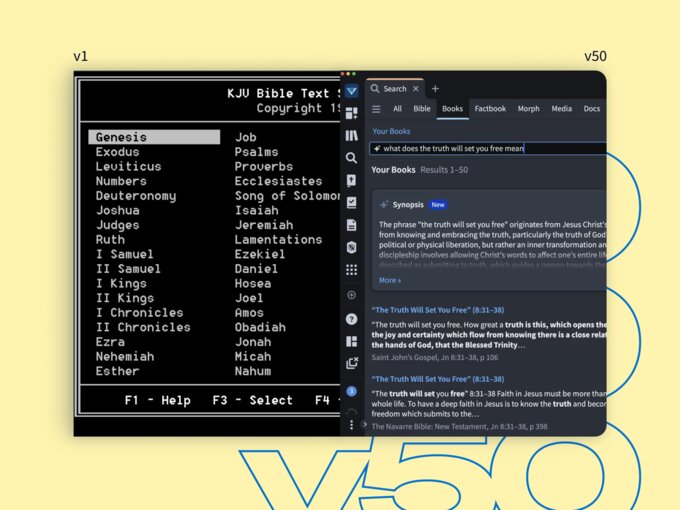Open the vertical three-dots menu in sidebar
This screenshot has height=510, width=680.
click(x=351, y=425)
